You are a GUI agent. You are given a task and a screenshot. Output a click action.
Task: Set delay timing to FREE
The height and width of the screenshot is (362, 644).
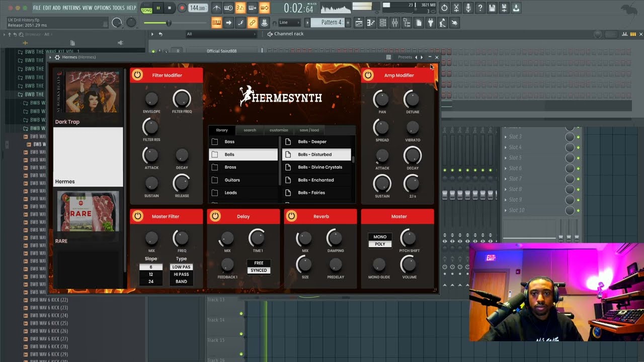click(x=259, y=263)
